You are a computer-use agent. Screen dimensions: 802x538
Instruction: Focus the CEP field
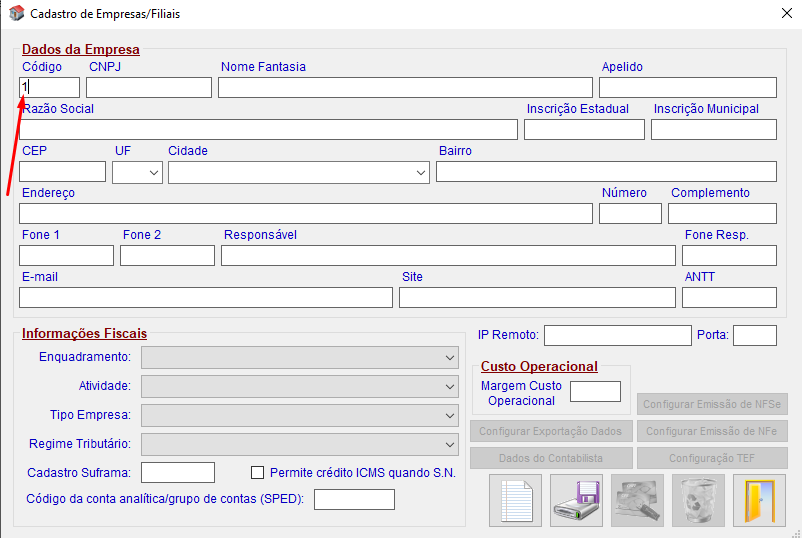click(62, 172)
